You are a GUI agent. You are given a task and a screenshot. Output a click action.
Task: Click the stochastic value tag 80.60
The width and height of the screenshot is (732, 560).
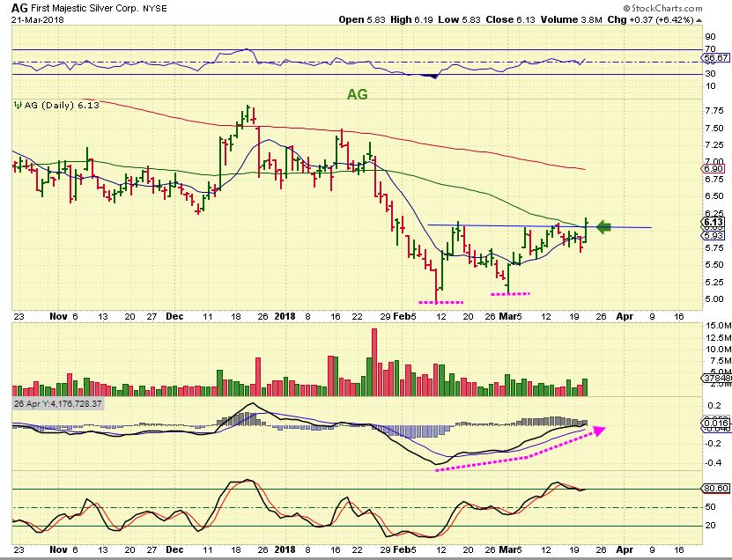point(715,488)
